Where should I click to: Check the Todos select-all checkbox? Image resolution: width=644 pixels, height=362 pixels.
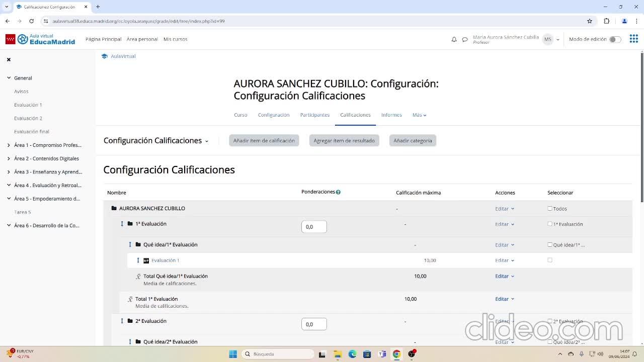click(550, 208)
